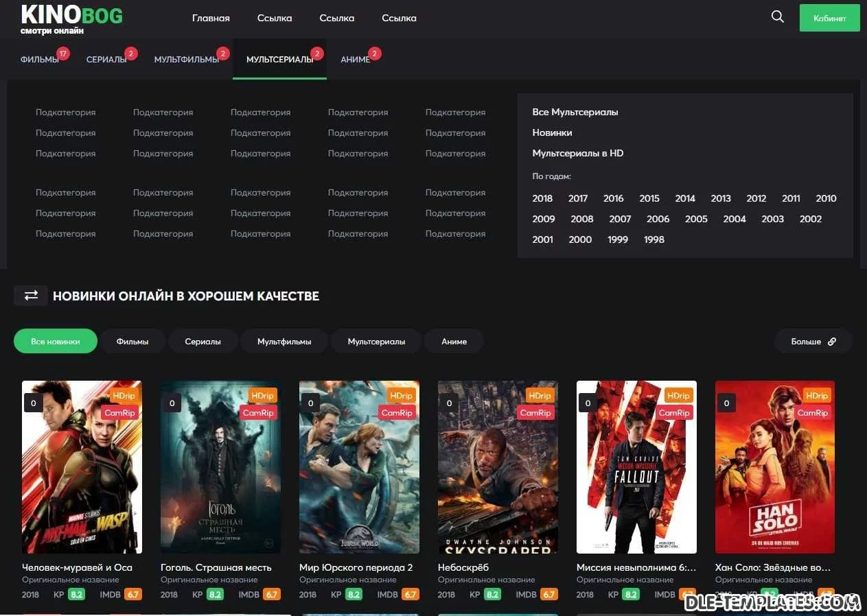Select the Мультсериалы category tab

point(279,60)
